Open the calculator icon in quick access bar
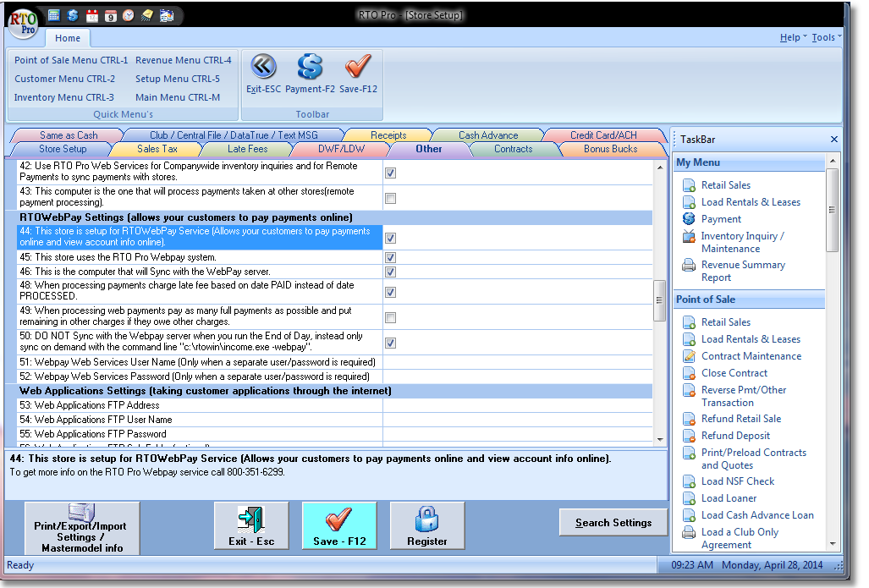 pyautogui.click(x=54, y=15)
